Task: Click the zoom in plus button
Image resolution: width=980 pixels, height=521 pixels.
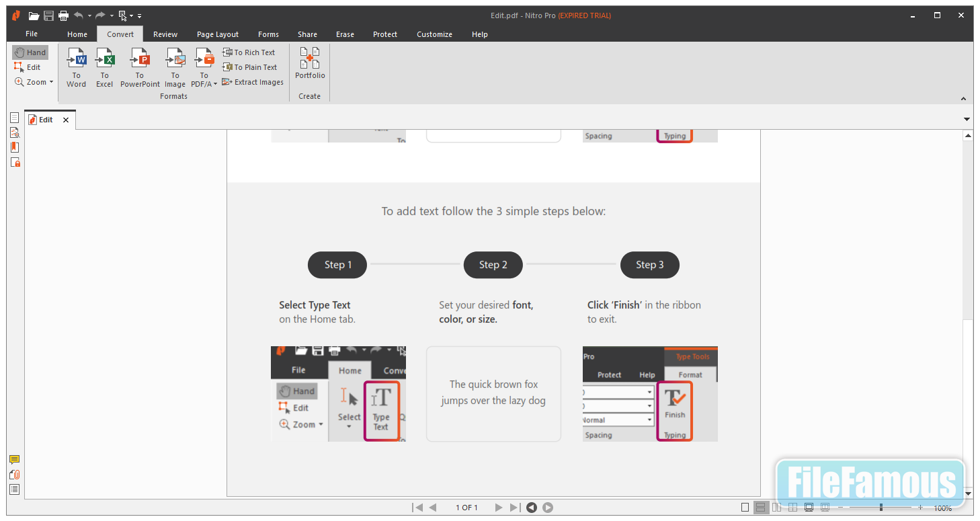Action: 920,508
